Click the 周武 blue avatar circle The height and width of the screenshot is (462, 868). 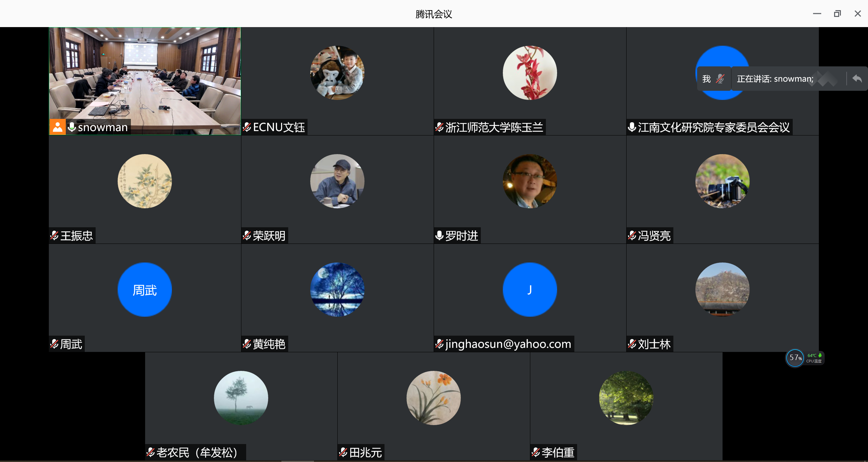145,290
